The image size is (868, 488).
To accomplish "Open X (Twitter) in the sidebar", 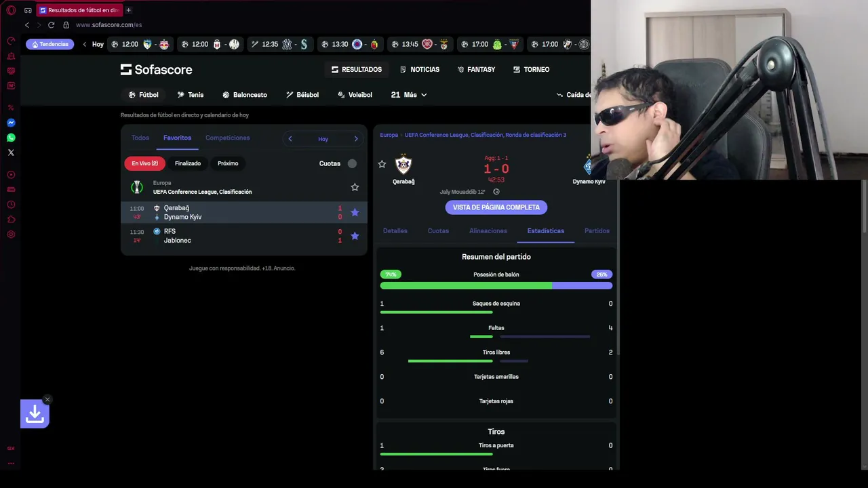I will (11, 152).
